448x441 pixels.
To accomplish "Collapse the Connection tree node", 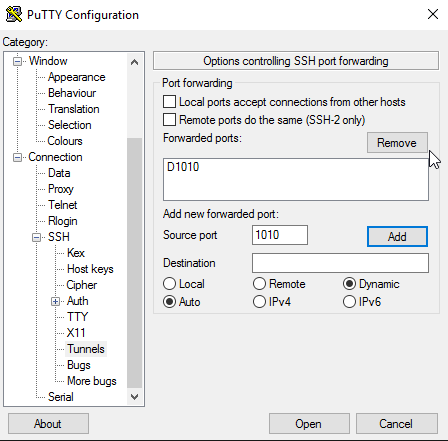I will pyautogui.click(x=17, y=157).
